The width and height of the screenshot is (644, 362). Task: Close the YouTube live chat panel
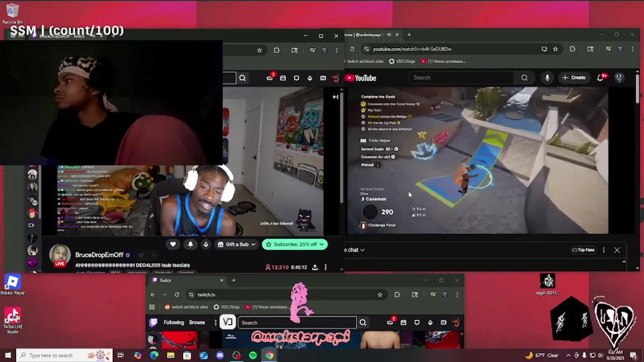pyautogui.click(x=617, y=250)
